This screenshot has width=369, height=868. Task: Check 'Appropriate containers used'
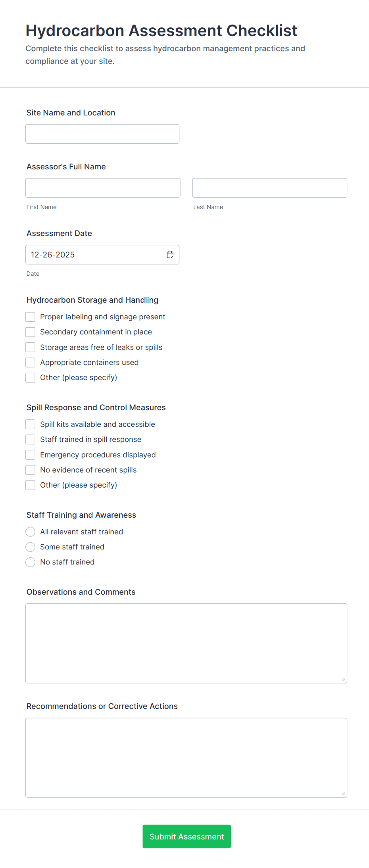pos(30,362)
